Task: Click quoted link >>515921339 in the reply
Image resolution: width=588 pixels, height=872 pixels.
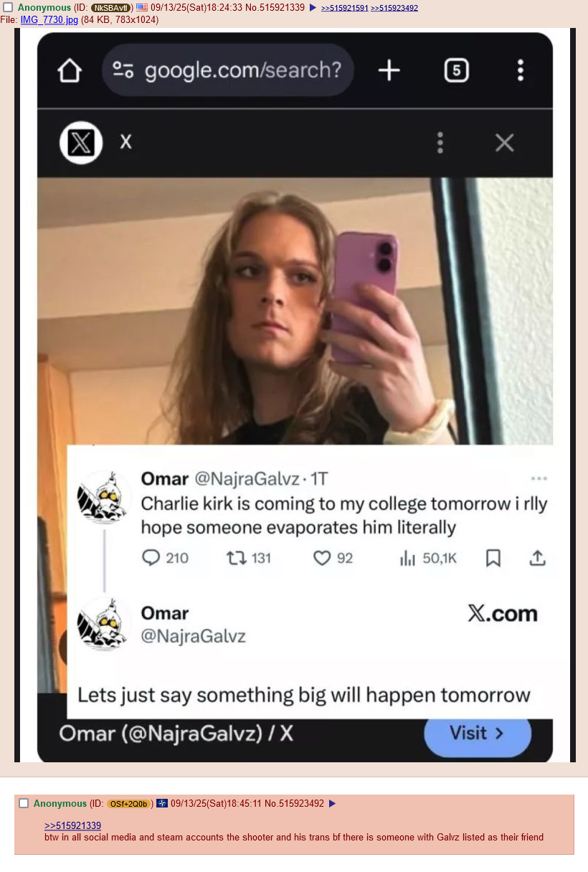Action: (72, 825)
